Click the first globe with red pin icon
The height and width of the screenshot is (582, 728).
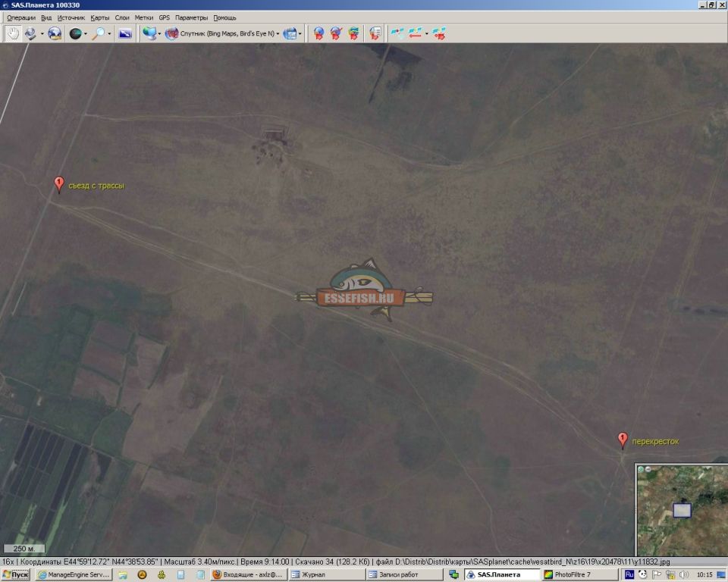click(x=318, y=33)
